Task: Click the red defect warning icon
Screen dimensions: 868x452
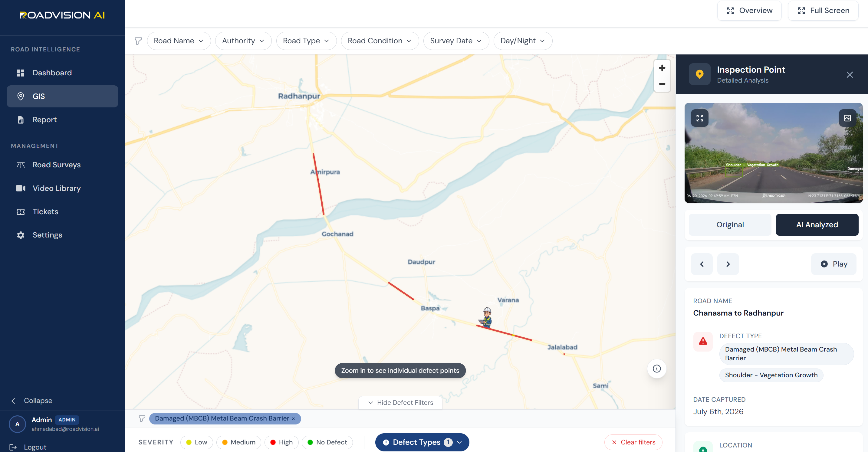Action: (703, 342)
